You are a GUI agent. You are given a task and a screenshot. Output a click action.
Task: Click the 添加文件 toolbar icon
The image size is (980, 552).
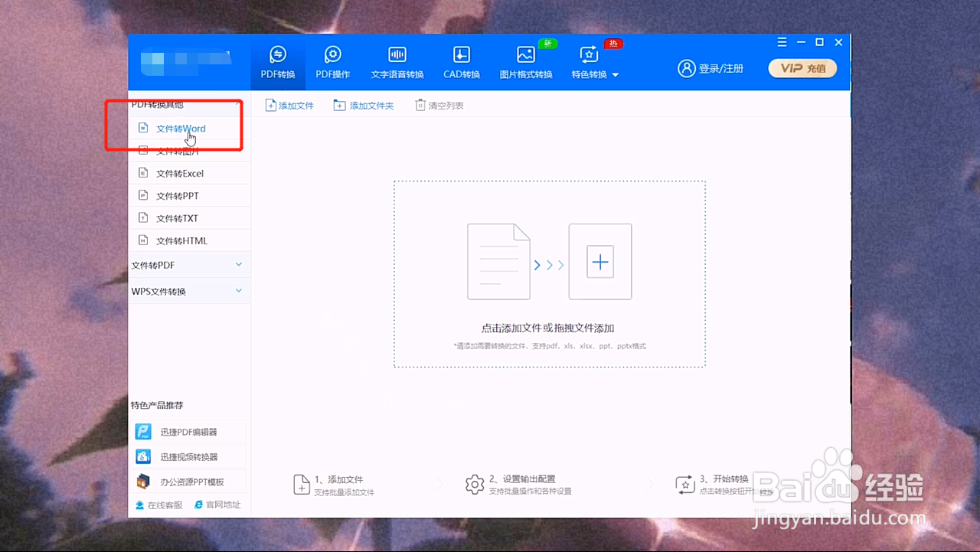[x=289, y=105]
